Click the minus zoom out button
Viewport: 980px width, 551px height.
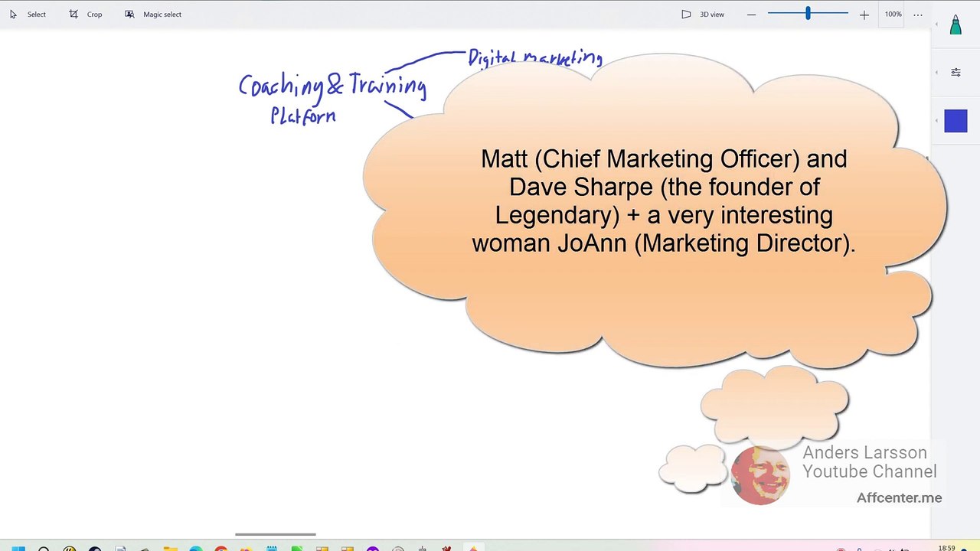(x=751, y=15)
